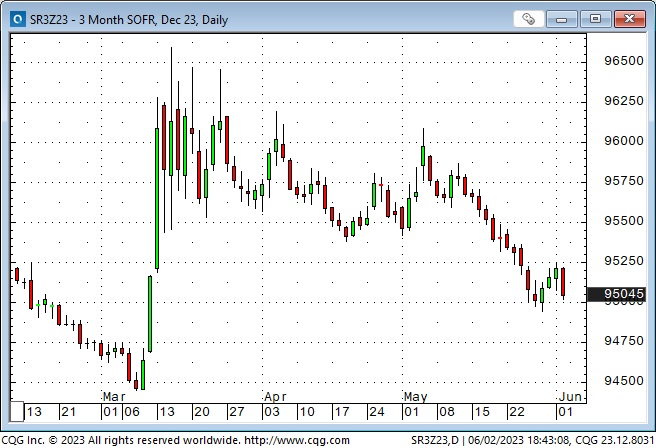Click the 95500 price axis label
This screenshot has height=448, width=656.
[624, 221]
